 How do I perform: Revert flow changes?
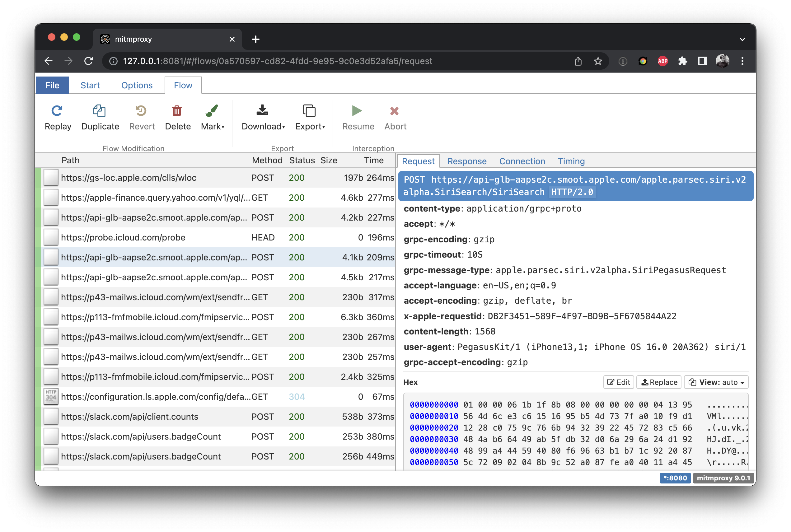point(142,117)
